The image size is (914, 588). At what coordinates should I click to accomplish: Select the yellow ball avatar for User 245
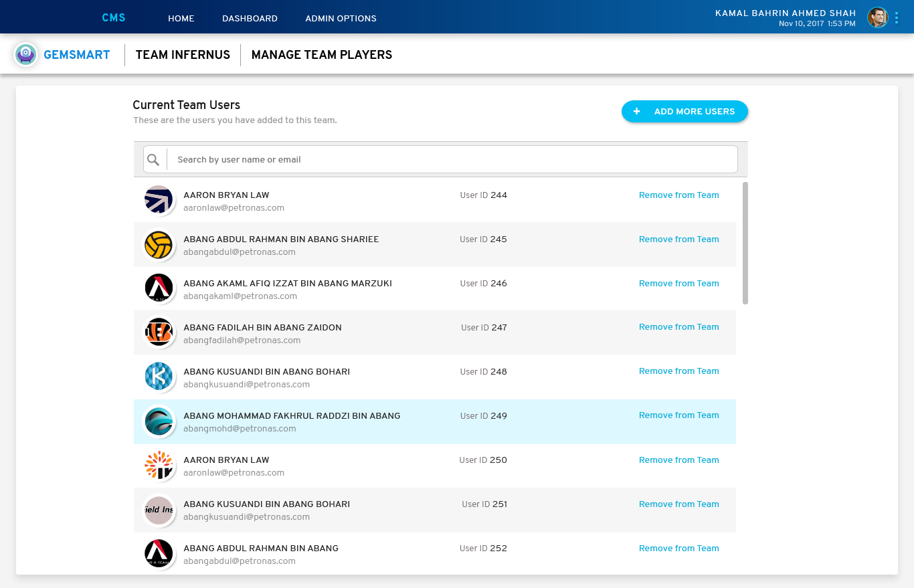tap(159, 245)
